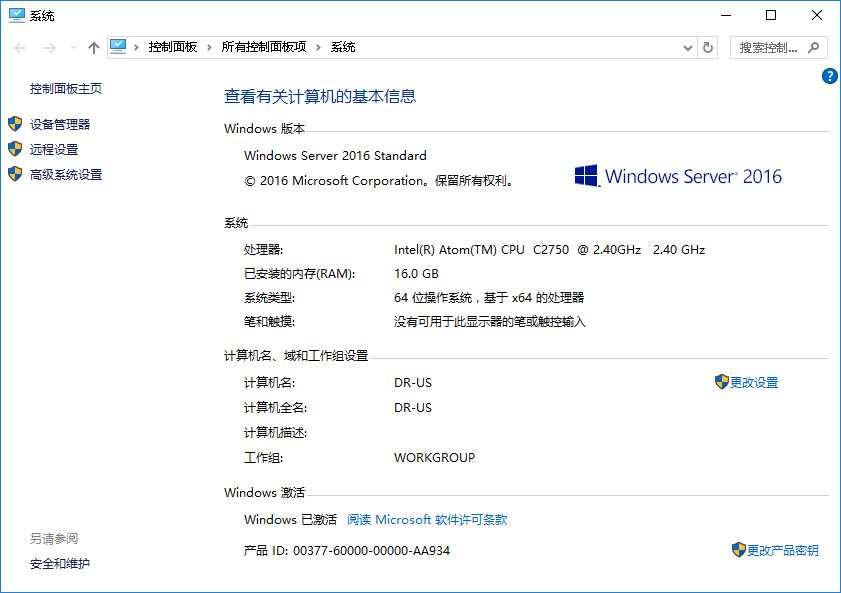Click the 16.0 GB installed RAM value
The height and width of the screenshot is (593, 841).
click(416, 273)
